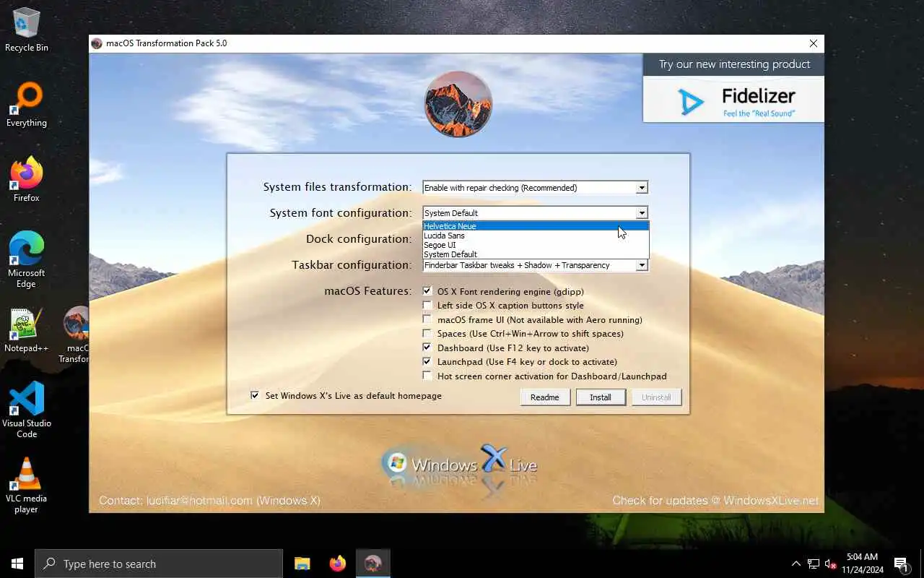The image size is (924, 578).
Task: Click the lucifiar@hotmail.com contact text
Action: coord(199,500)
